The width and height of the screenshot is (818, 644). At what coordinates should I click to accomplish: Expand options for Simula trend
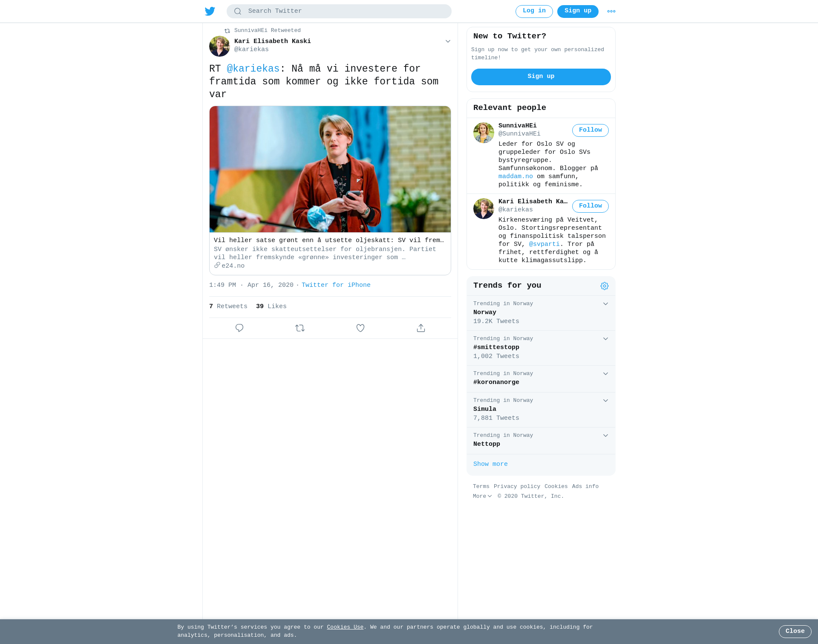coord(605,401)
